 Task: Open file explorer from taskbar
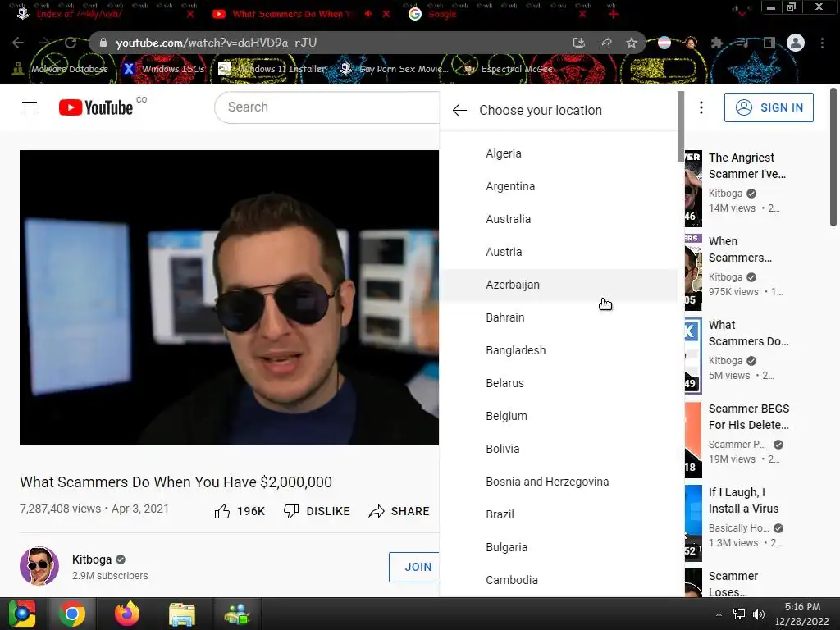(x=182, y=614)
